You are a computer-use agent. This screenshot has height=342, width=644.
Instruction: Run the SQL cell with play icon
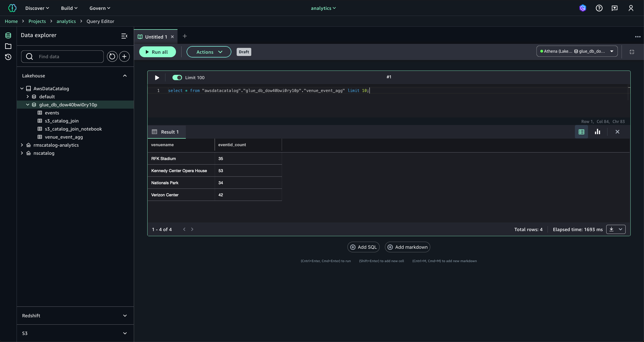click(157, 78)
